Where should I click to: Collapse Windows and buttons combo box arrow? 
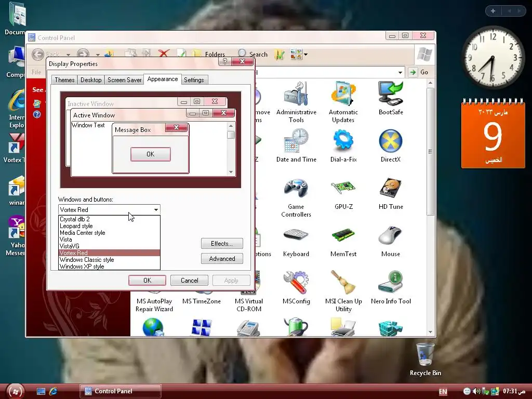pyautogui.click(x=156, y=210)
